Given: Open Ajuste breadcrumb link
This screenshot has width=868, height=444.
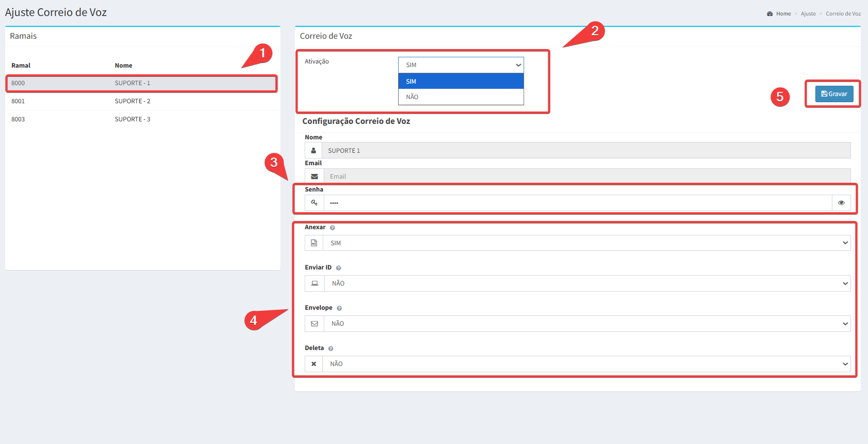Looking at the screenshot, I should click(x=808, y=14).
